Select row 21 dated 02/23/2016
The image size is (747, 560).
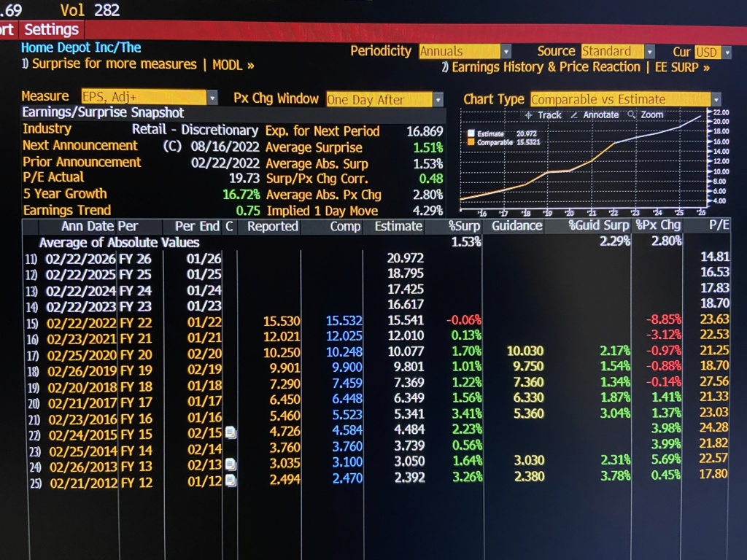coord(376,417)
